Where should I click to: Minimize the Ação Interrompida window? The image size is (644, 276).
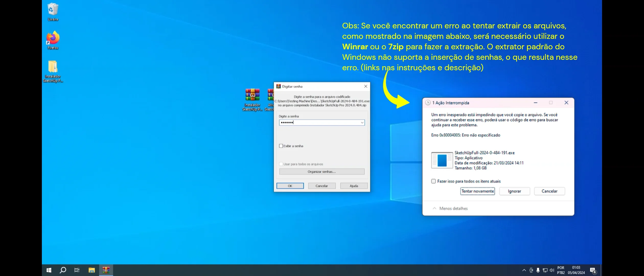point(535,103)
